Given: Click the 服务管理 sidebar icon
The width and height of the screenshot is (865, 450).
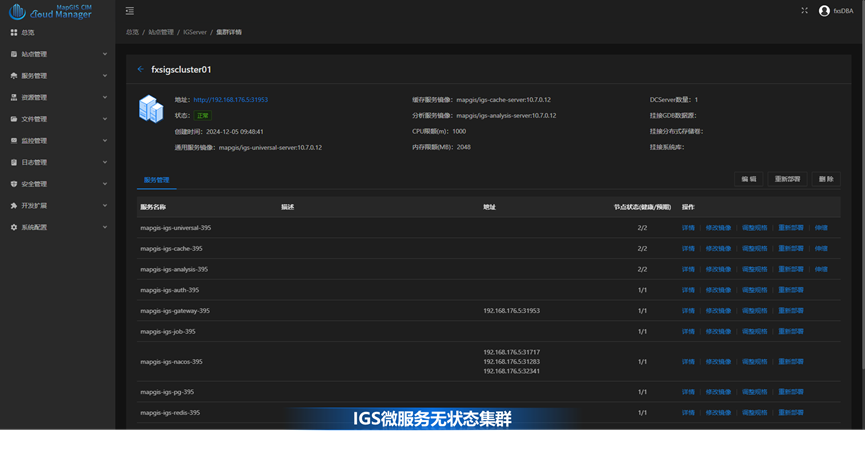Looking at the screenshot, I should (x=14, y=76).
